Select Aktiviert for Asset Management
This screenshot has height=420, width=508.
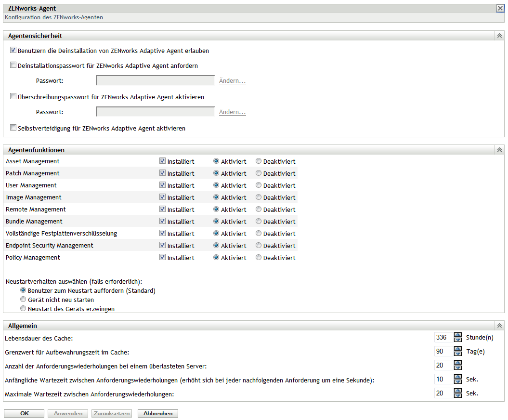[x=216, y=161]
